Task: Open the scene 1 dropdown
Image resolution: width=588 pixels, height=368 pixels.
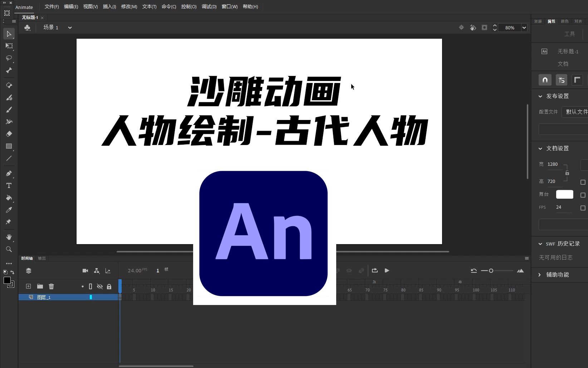Action: (x=70, y=28)
